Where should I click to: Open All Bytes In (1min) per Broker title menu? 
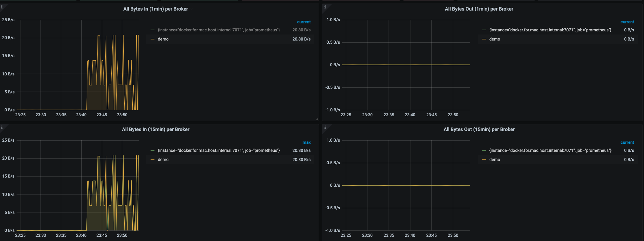point(155,9)
